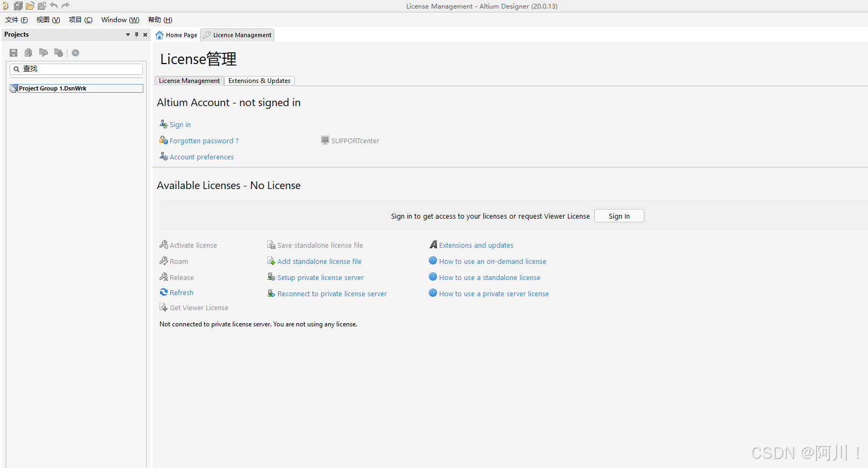Open the Window (W) menu
Viewport: 868px width, 468px height.
tap(120, 20)
